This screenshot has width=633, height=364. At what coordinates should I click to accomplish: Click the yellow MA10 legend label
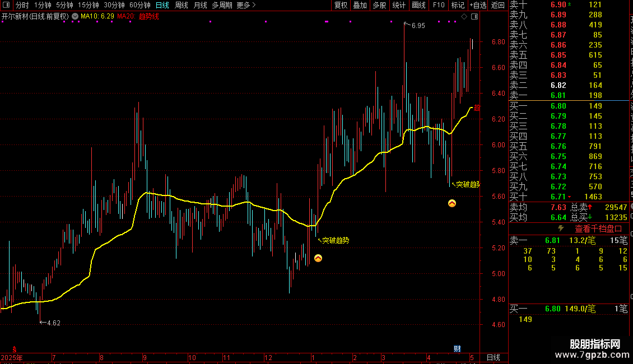point(97,16)
